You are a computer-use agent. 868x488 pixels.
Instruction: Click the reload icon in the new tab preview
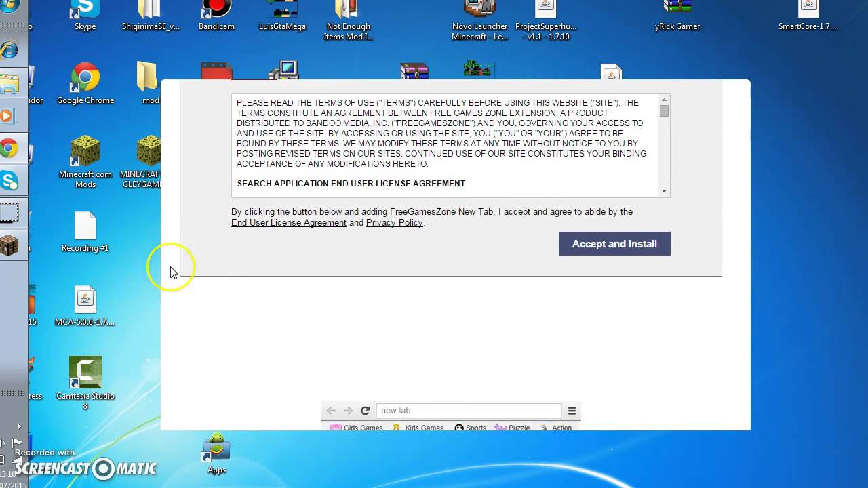365,411
